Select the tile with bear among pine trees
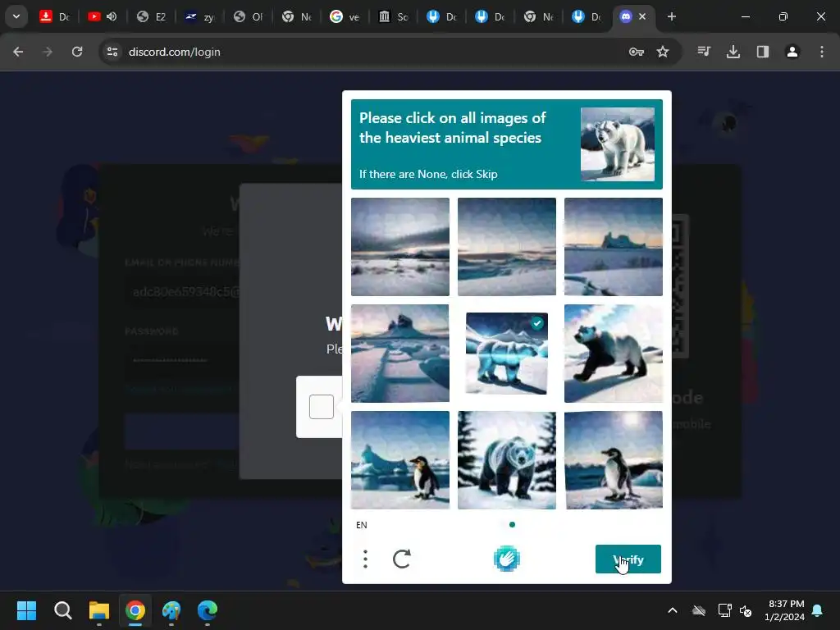Image resolution: width=840 pixels, height=630 pixels. coord(507,460)
